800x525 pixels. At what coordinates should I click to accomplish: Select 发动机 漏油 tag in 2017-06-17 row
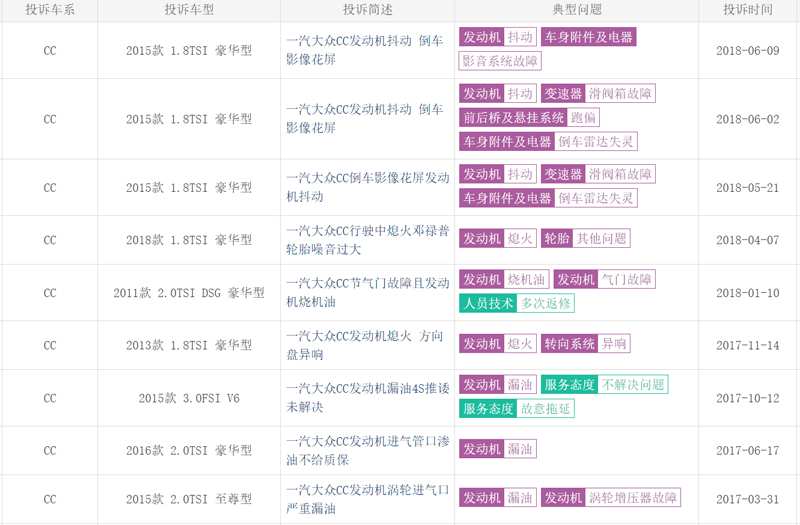497,448
